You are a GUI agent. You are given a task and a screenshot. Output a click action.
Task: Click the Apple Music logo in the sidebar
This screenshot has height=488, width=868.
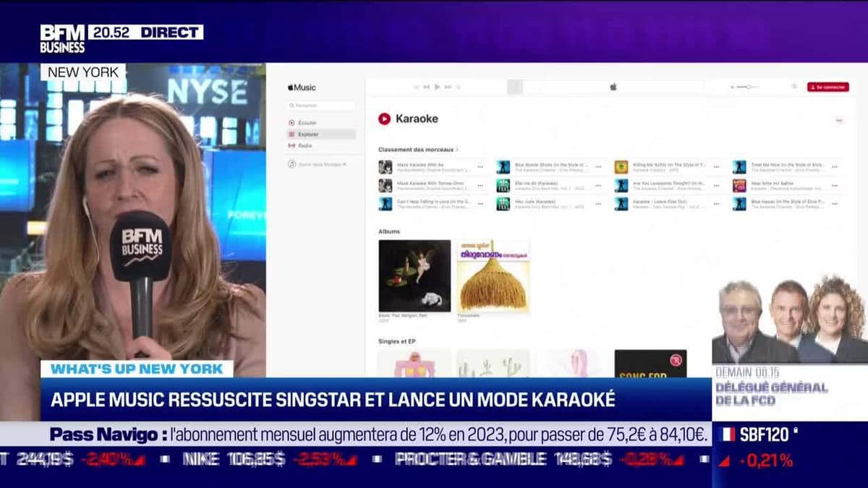coord(302,87)
